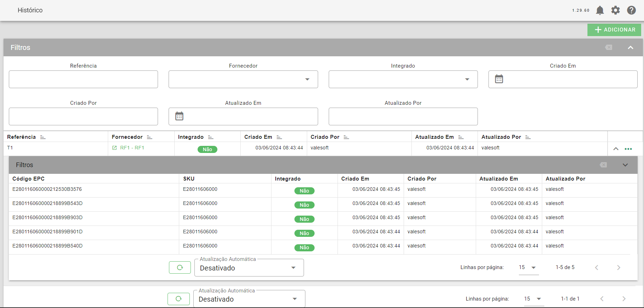Viewport: 644px width, 308px height.
Task: Select EPC code E280116060000212530B3576
Action: click(x=47, y=189)
